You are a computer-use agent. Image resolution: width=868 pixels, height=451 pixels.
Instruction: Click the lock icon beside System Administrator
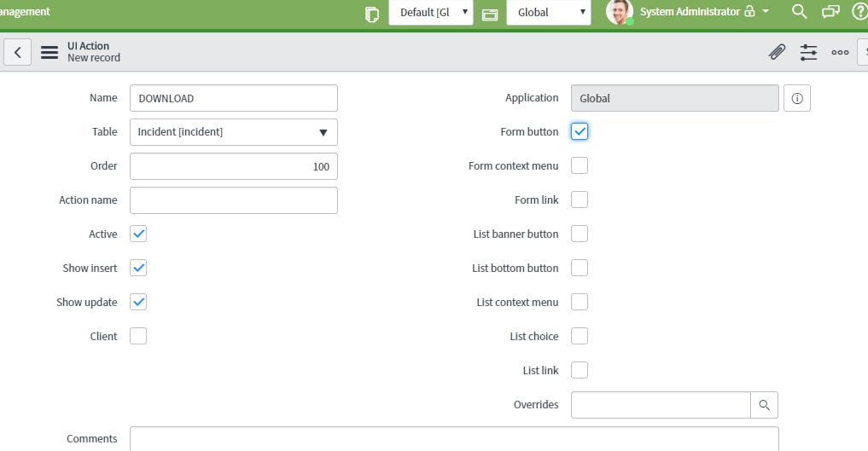pos(749,11)
